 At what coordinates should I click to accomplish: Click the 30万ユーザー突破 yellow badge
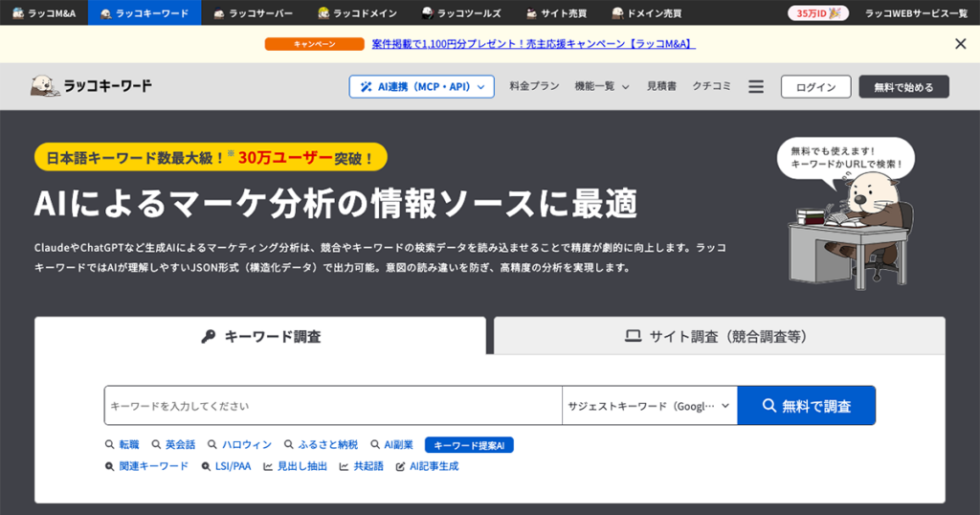(211, 158)
